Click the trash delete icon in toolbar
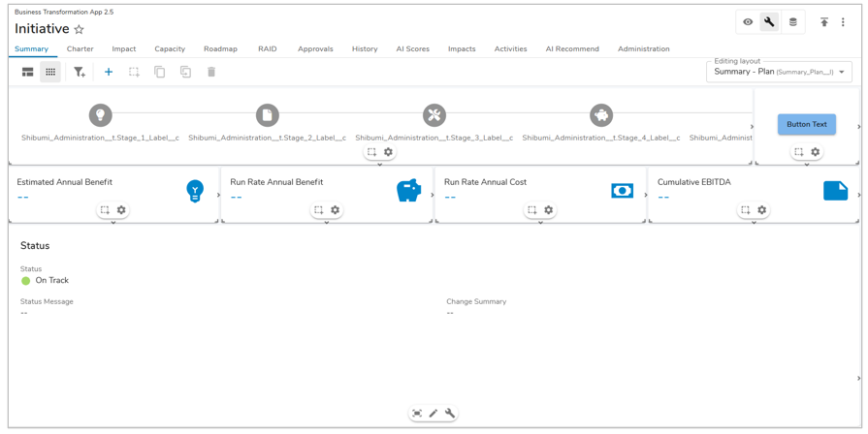The height and width of the screenshot is (434, 868). click(211, 72)
